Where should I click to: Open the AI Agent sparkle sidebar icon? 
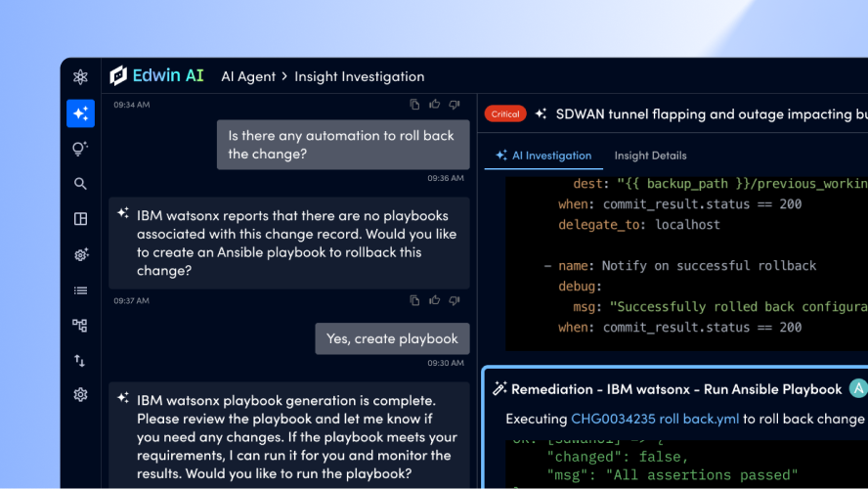(x=80, y=113)
